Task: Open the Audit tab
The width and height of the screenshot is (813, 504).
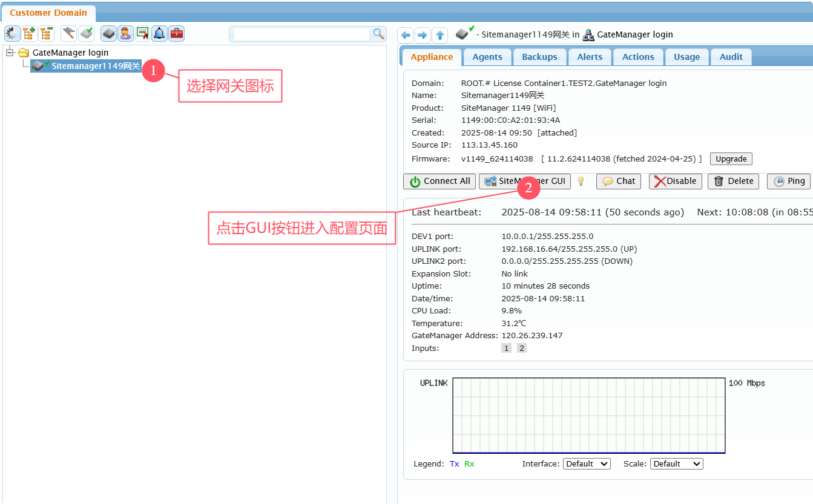Action: pyautogui.click(x=731, y=57)
